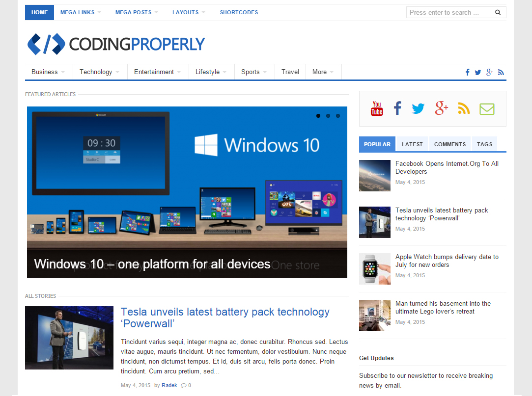Open the Shortcodes menu item
Screen dimensions: 532x396
click(239, 13)
